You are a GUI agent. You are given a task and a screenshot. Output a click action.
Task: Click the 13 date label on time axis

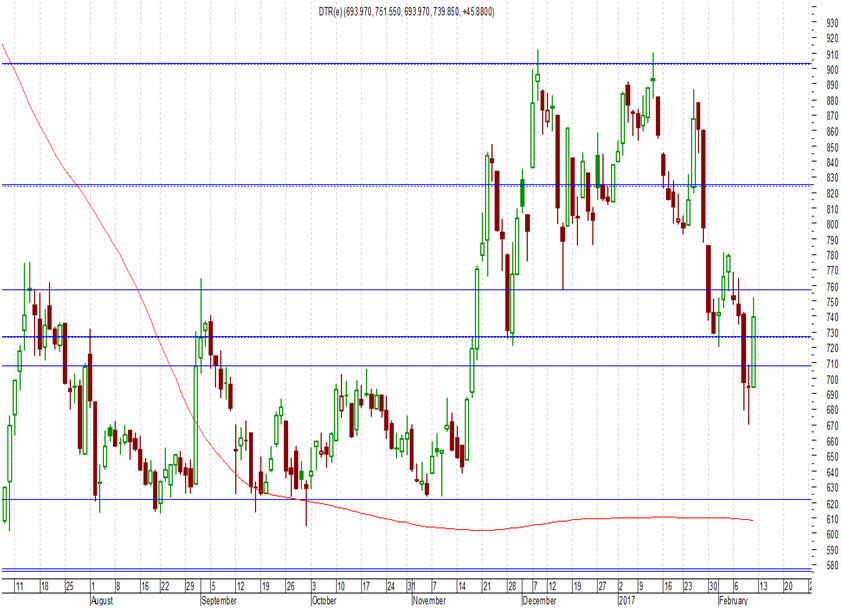tap(763, 586)
